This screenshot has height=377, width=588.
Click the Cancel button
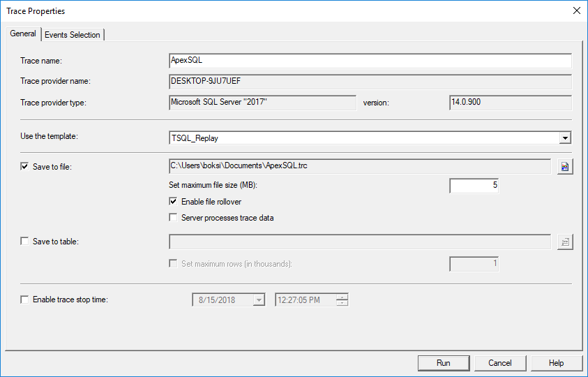[x=500, y=363]
